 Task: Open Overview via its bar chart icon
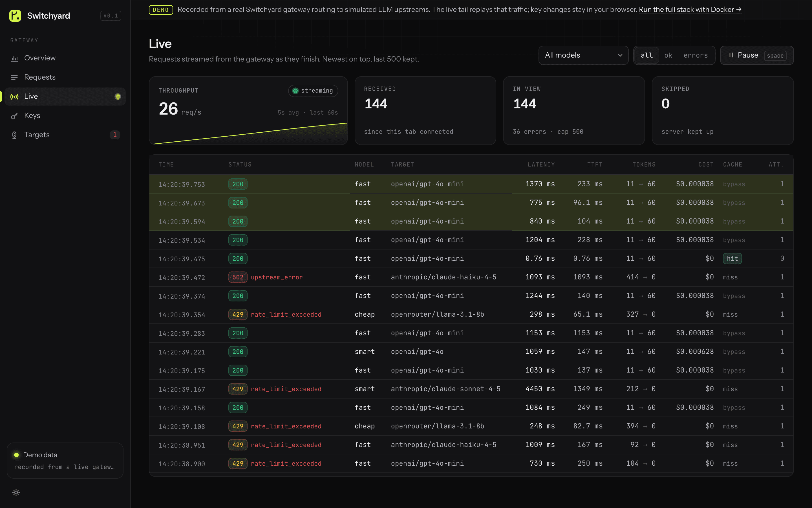coord(14,58)
